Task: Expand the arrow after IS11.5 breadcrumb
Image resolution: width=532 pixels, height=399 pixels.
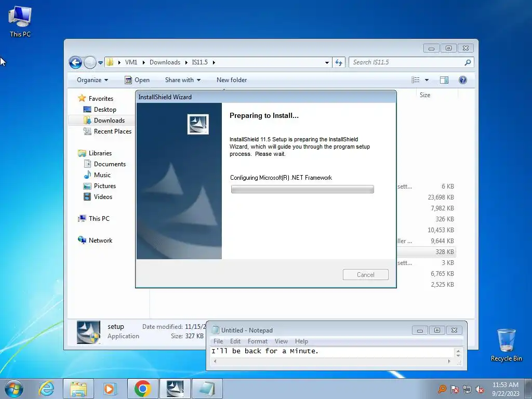Action: pos(214,62)
